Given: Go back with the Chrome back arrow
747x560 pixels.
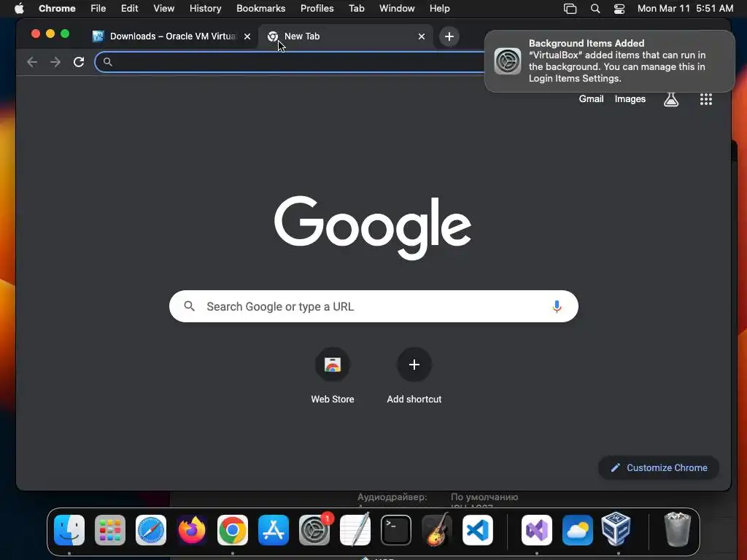Looking at the screenshot, I should coord(32,62).
